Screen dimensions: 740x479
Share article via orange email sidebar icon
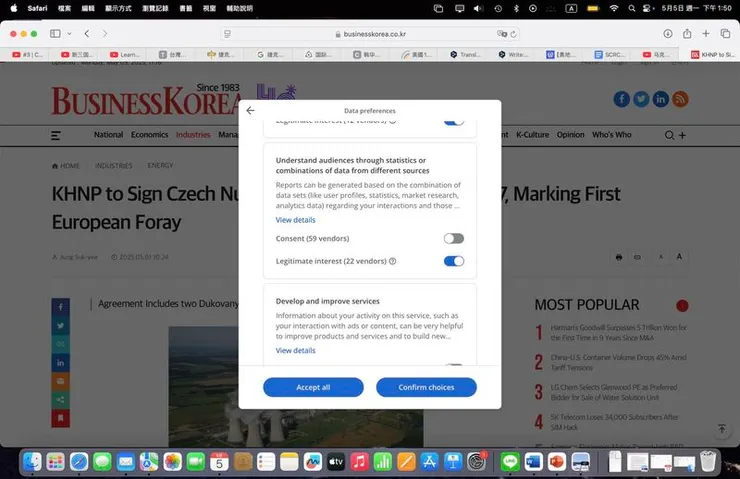click(60, 381)
